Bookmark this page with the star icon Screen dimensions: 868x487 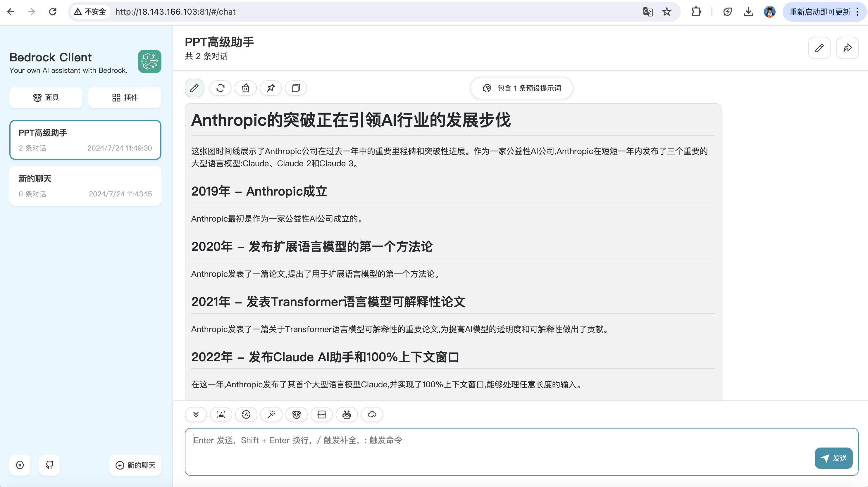click(x=666, y=12)
